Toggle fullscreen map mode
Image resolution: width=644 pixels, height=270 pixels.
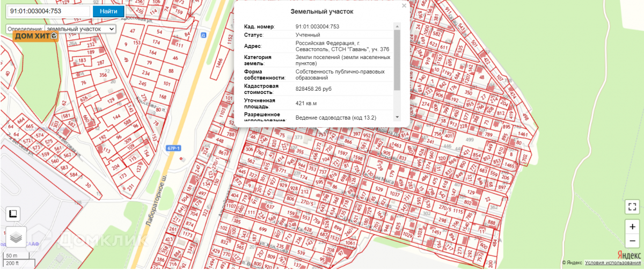(632, 206)
